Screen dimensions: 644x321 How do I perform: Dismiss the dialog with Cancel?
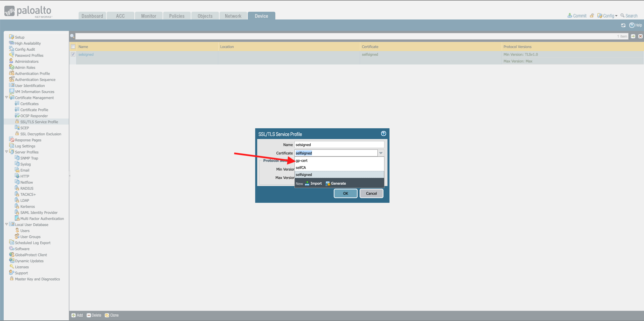tap(371, 193)
